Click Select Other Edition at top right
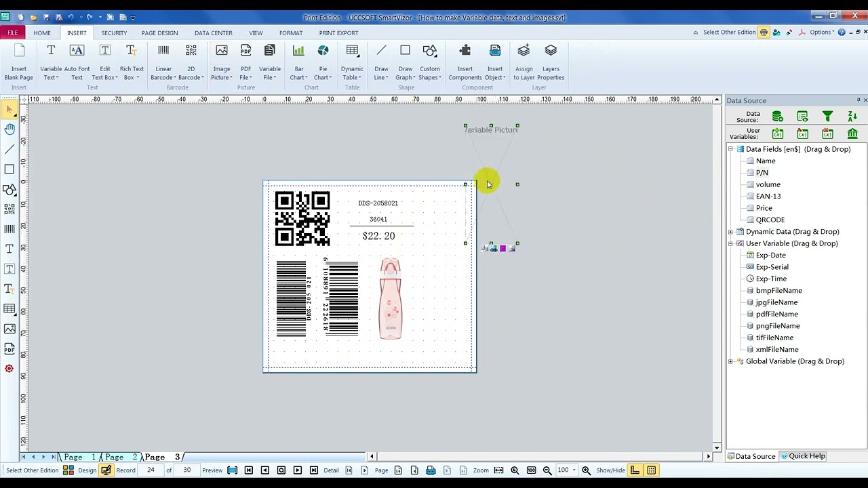868x488 pixels. click(x=729, y=32)
